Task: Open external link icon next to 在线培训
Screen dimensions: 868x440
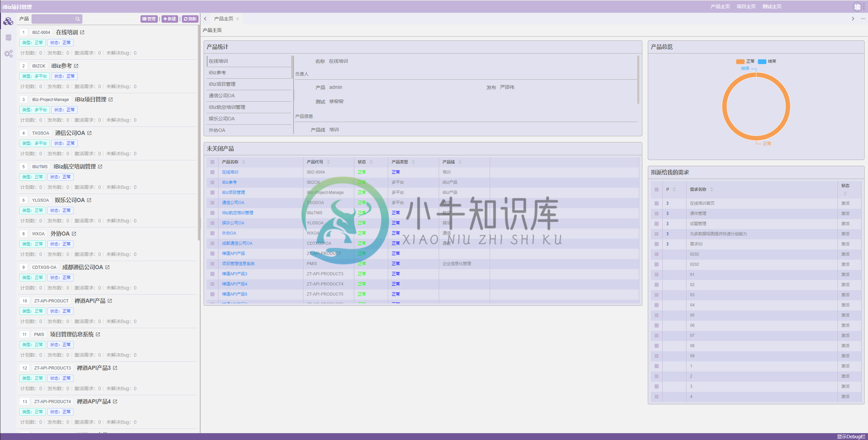Action: [x=82, y=32]
